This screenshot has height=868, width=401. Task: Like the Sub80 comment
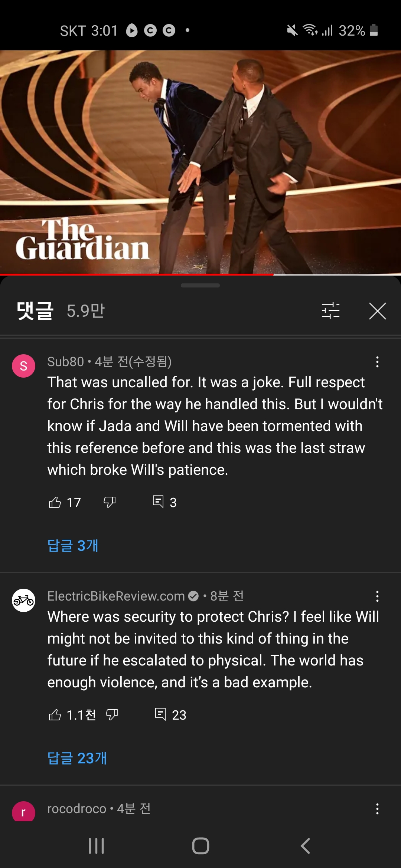tap(55, 502)
